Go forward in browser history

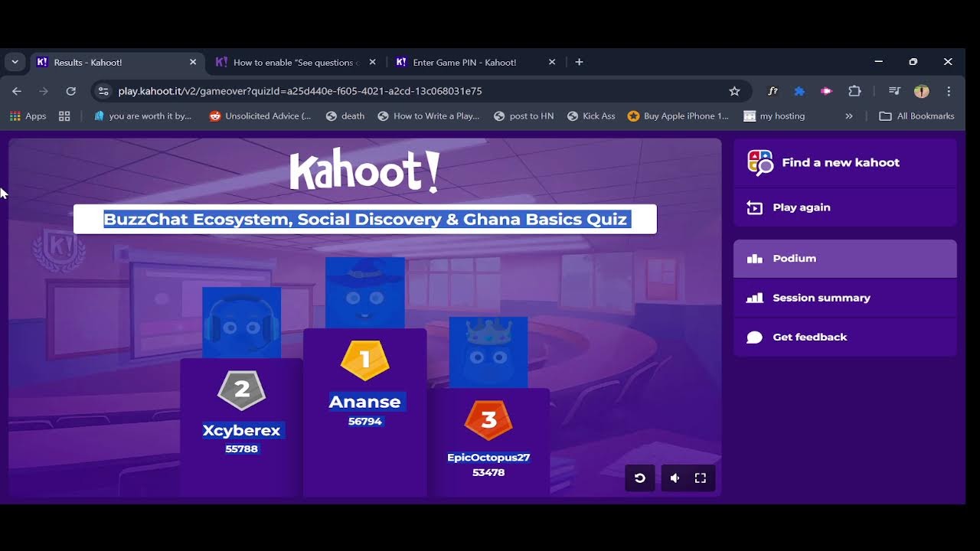tap(44, 91)
